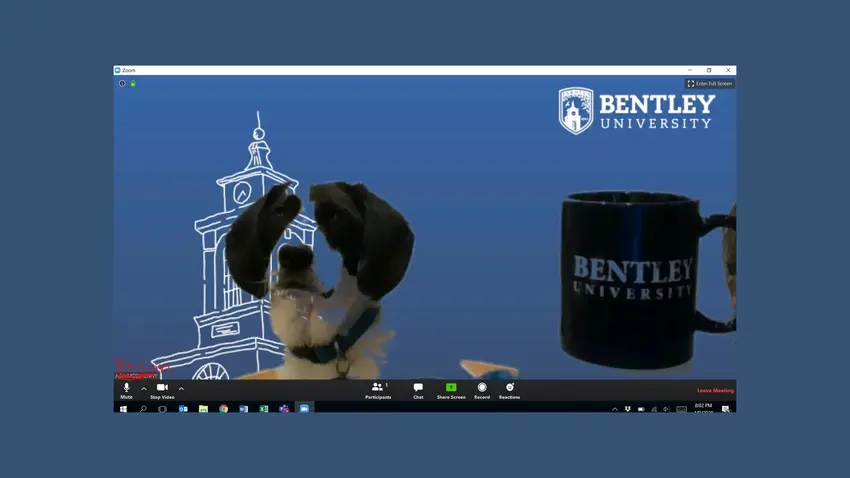The height and width of the screenshot is (478, 850).
Task: Close the Zoom window
Action: coord(728,70)
